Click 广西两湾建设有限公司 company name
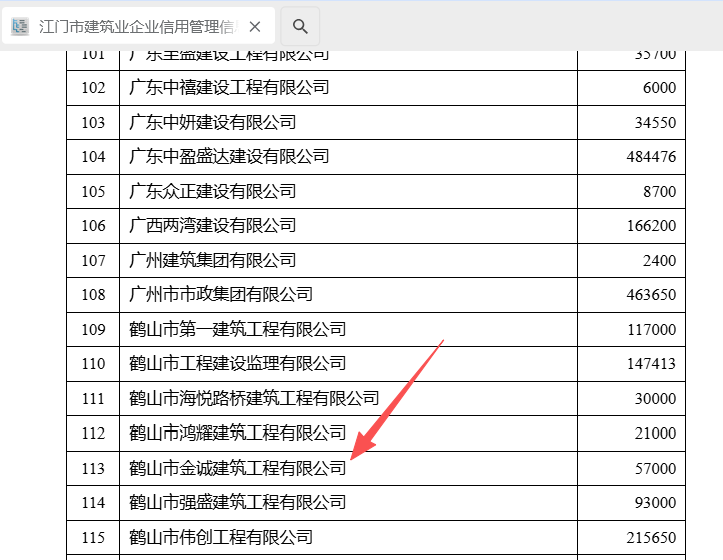Viewport: 723px width, 560px height. coord(213,226)
